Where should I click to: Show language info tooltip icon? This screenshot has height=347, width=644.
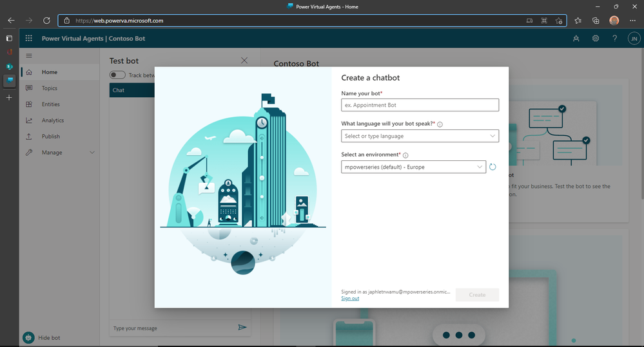click(440, 124)
